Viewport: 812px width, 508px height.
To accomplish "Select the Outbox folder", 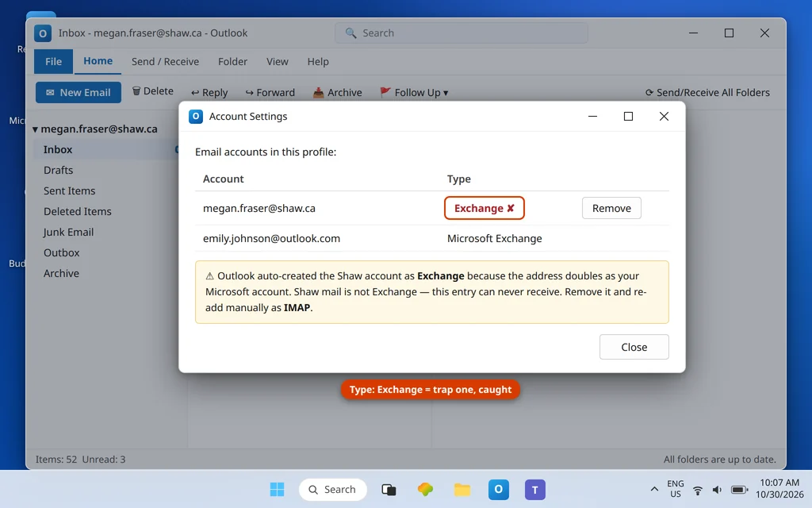I will click(62, 253).
